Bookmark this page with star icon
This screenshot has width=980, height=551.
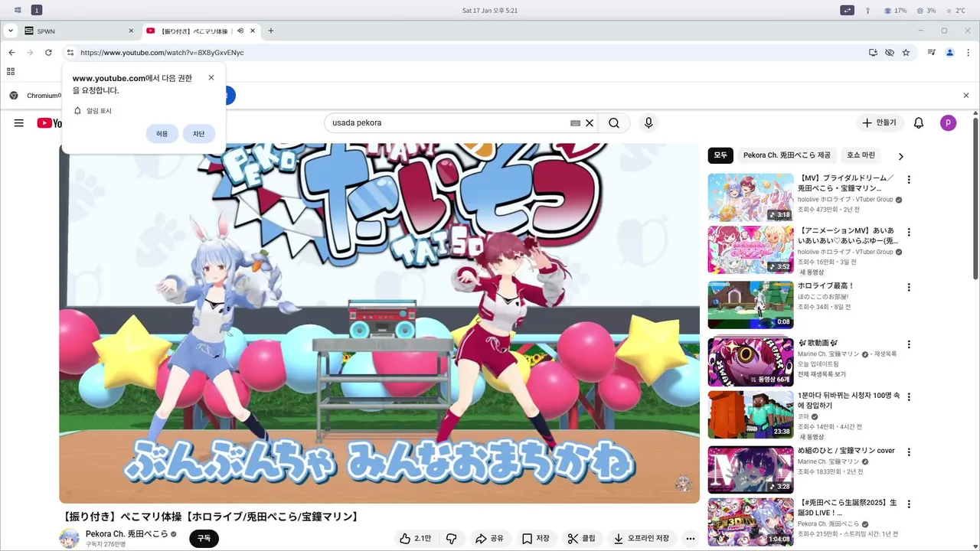(906, 53)
